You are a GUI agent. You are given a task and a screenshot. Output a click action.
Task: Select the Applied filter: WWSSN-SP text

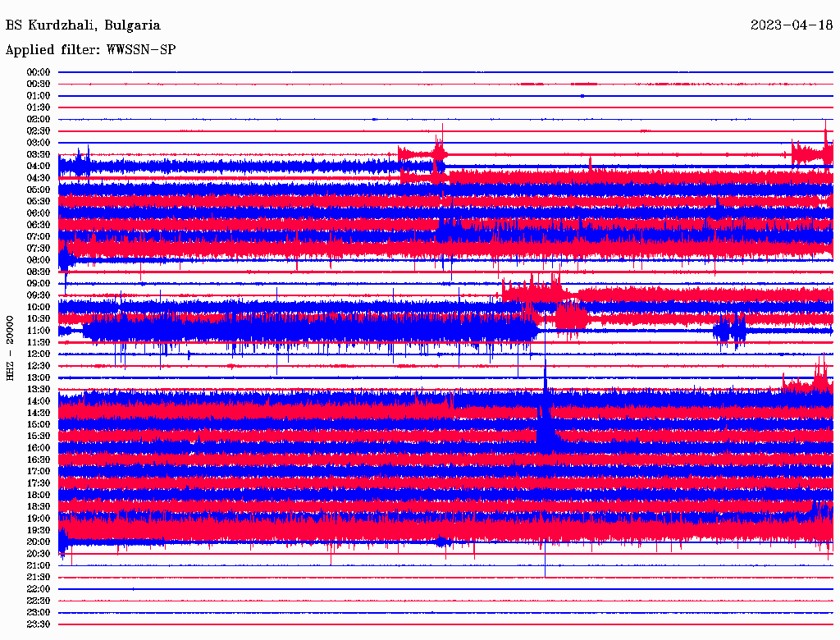click(x=90, y=50)
